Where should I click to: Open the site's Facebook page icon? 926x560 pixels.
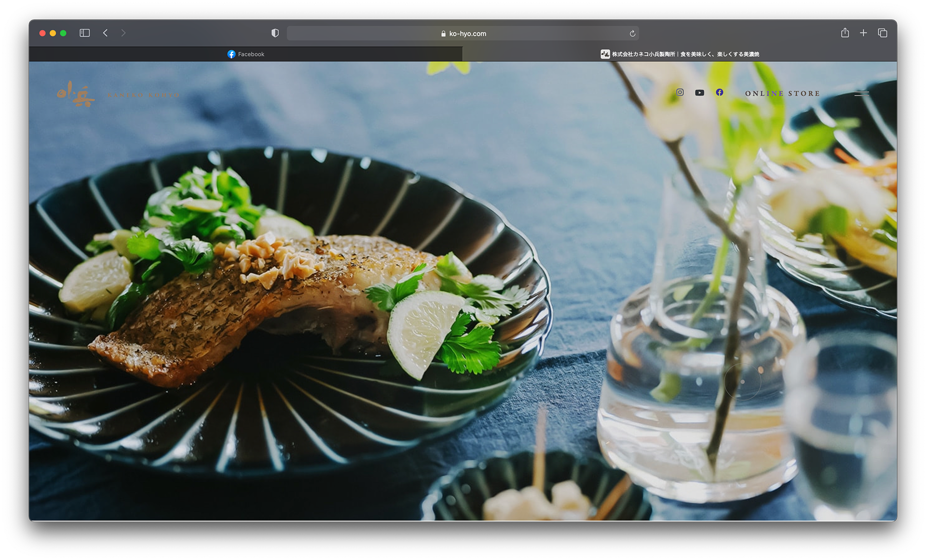pos(719,92)
